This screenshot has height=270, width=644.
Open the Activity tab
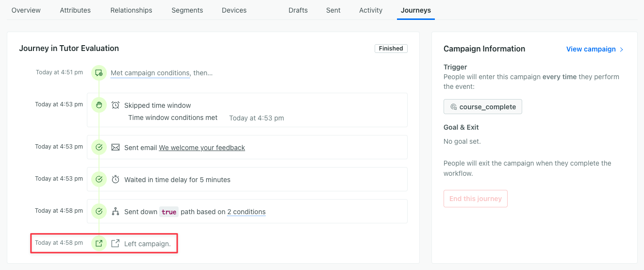[x=371, y=10]
